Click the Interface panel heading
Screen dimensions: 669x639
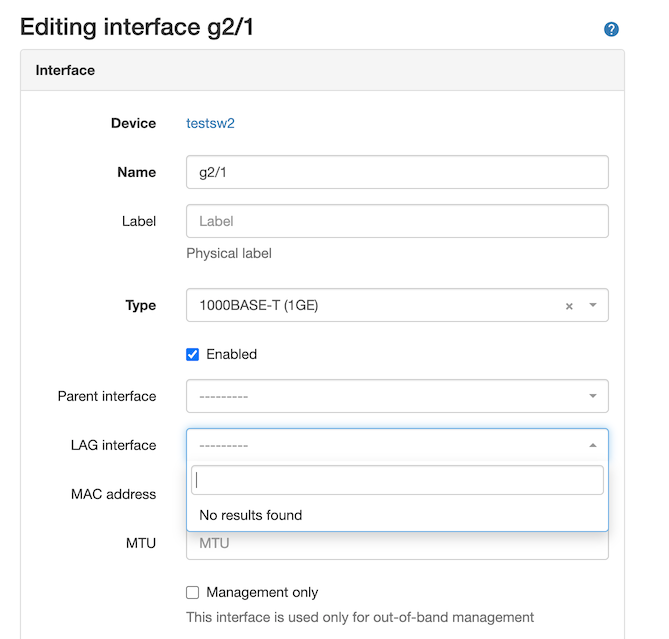coord(65,70)
